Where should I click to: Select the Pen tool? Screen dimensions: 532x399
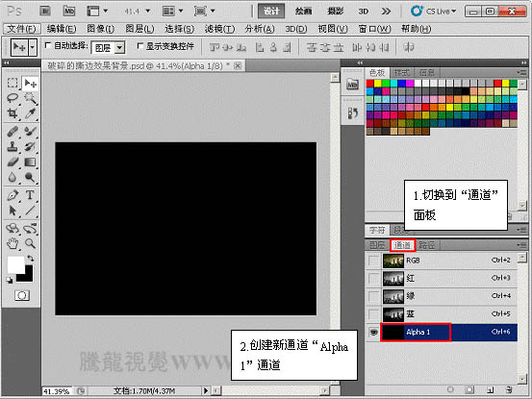coord(13,195)
